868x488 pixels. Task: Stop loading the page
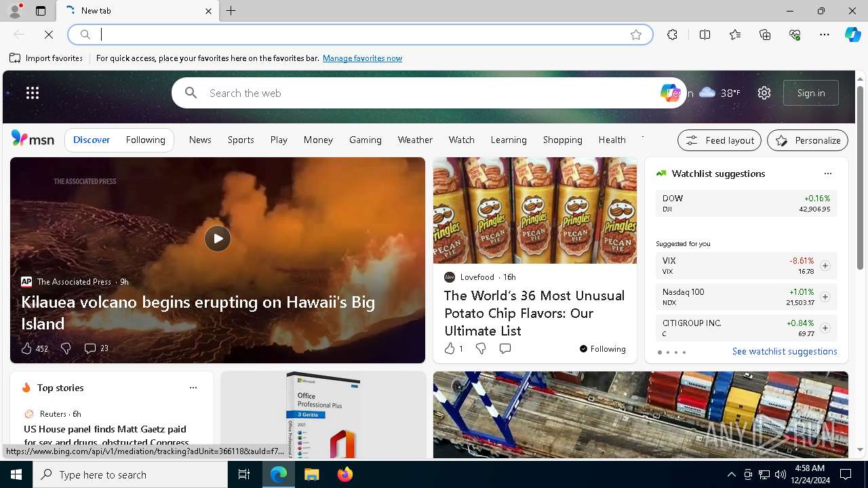tap(49, 35)
